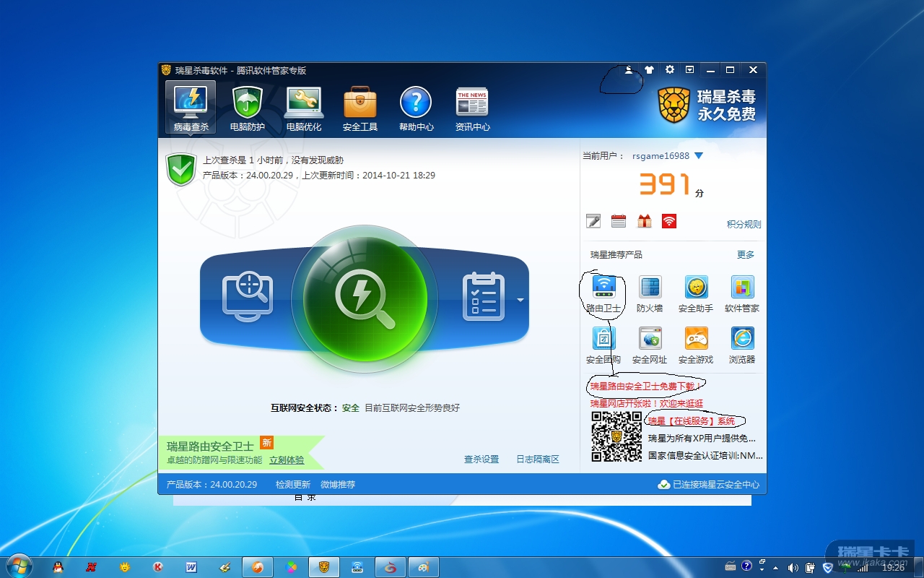Open the 电脑优化 tab
Viewport: 924px width, 578px height.
(x=303, y=108)
